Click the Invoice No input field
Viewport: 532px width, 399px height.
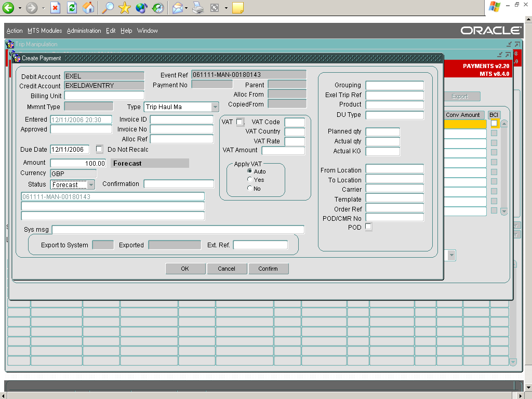click(182, 129)
